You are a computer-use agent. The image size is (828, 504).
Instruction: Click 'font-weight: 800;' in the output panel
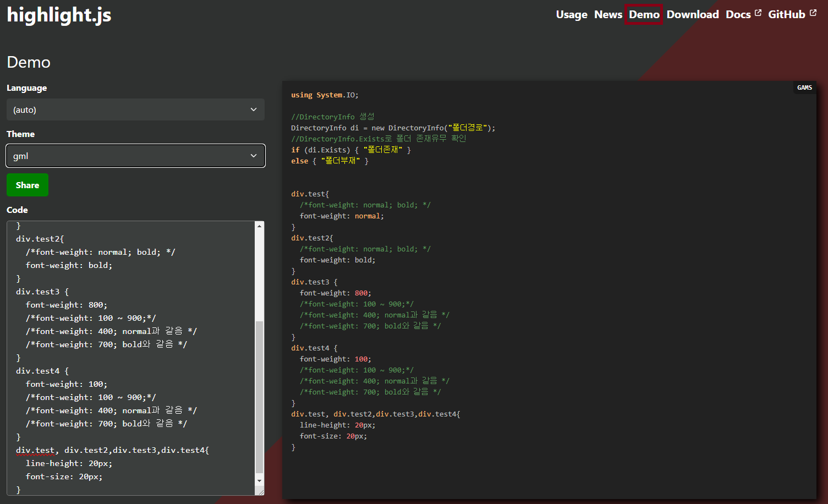[336, 293]
